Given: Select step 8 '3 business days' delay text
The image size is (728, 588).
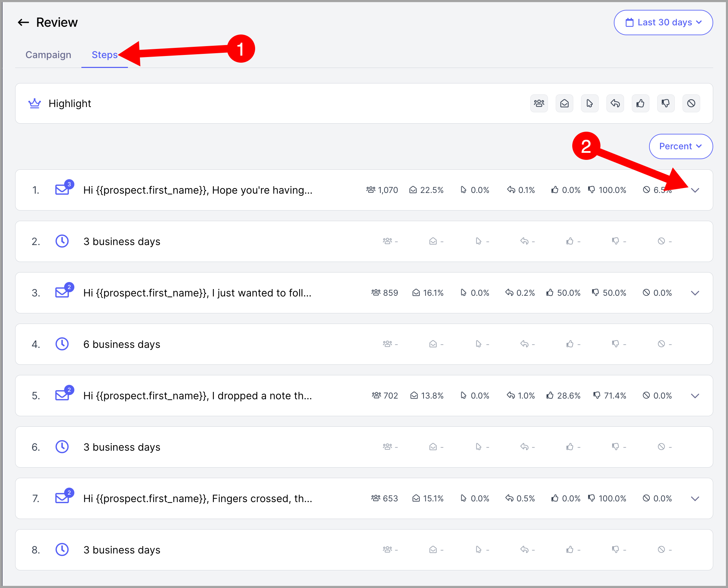Looking at the screenshot, I should point(122,550).
